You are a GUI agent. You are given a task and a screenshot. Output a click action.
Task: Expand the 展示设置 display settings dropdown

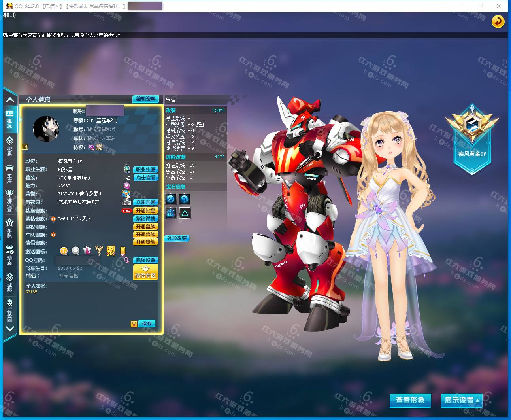pyautogui.click(x=462, y=400)
